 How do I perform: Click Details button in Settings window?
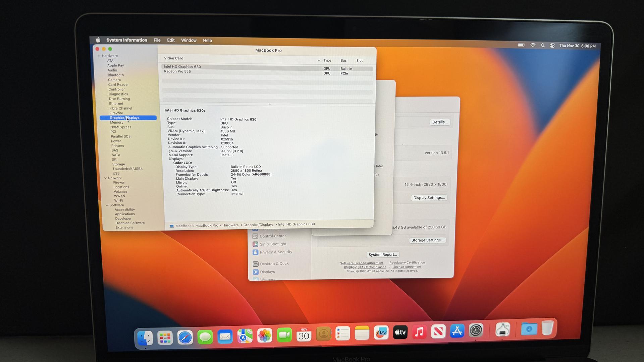pyautogui.click(x=440, y=122)
